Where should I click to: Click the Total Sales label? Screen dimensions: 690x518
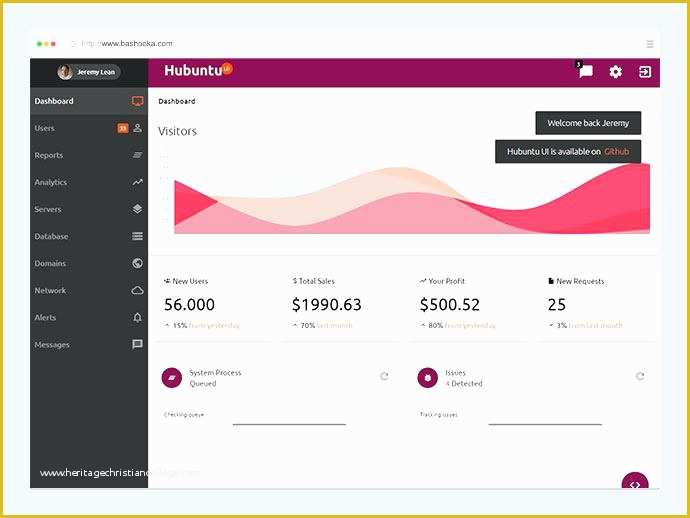click(316, 281)
